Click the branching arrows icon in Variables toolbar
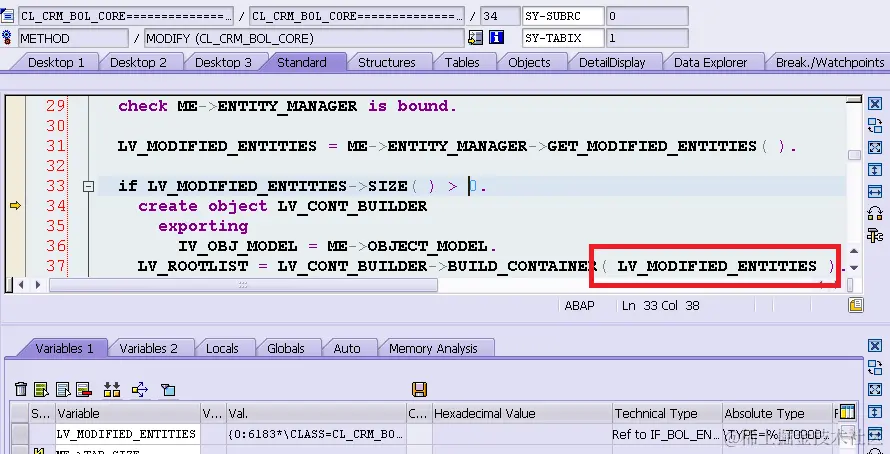The height and width of the screenshot is (454, 890). coord(140,389)
